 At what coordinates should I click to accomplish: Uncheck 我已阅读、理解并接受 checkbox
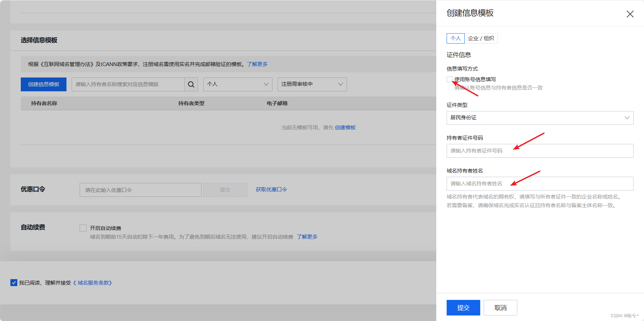14,283
